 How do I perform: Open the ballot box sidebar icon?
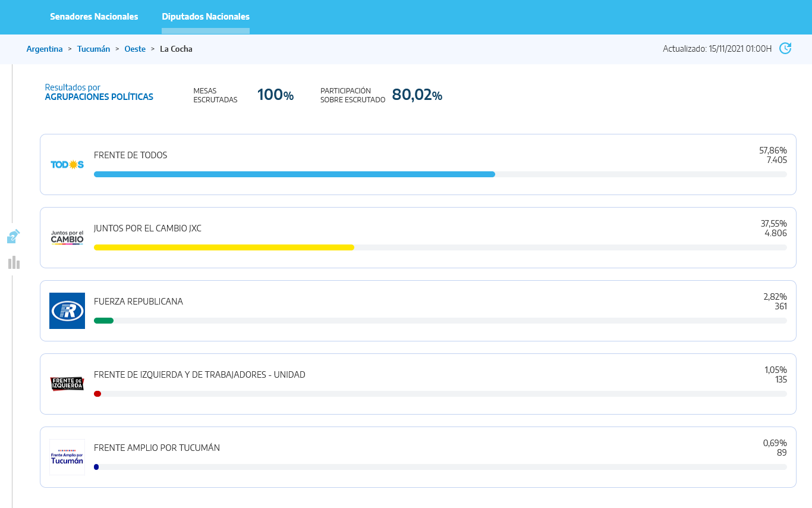(14, 236)
